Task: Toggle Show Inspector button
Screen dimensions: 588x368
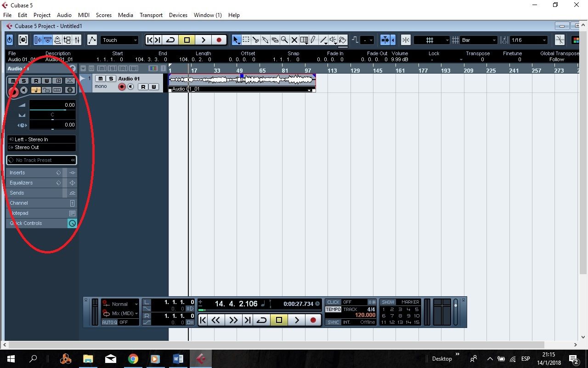Action: (38, 40)
